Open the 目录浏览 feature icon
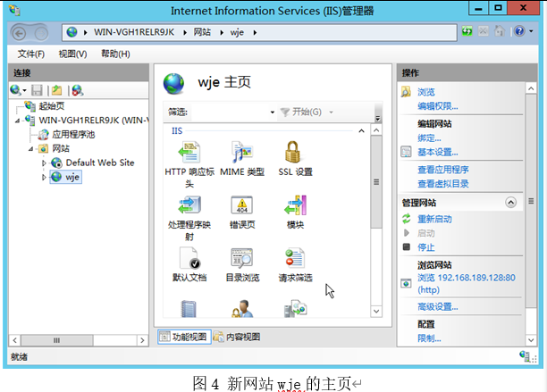The height and width of the screenshot is (392, 547). coord(241,258)
